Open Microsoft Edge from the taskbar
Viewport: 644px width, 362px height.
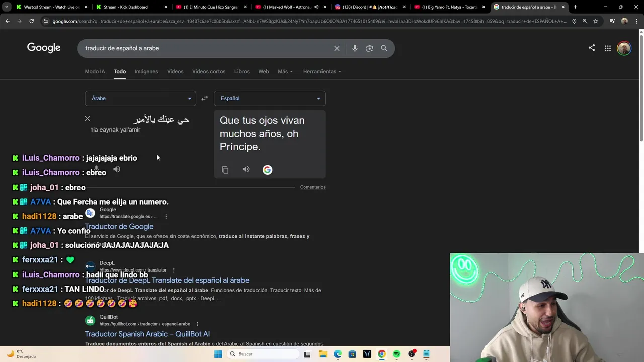click(x=338, y=354)
